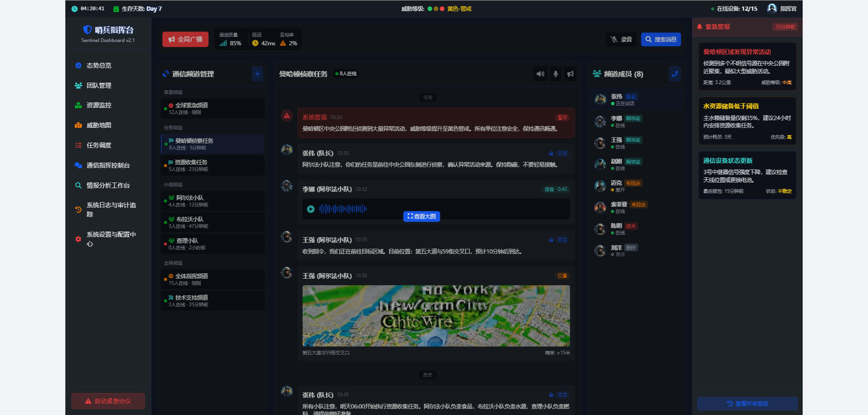Click the blue 搜索消息 button

pos(661,40)
